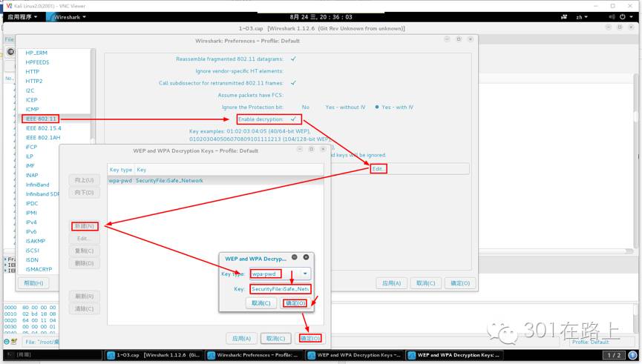Viewport: 642px width, 364px height.
Task: Select ICMP in the protocol list
Action: pyautogui.click(x=32, y=109)
